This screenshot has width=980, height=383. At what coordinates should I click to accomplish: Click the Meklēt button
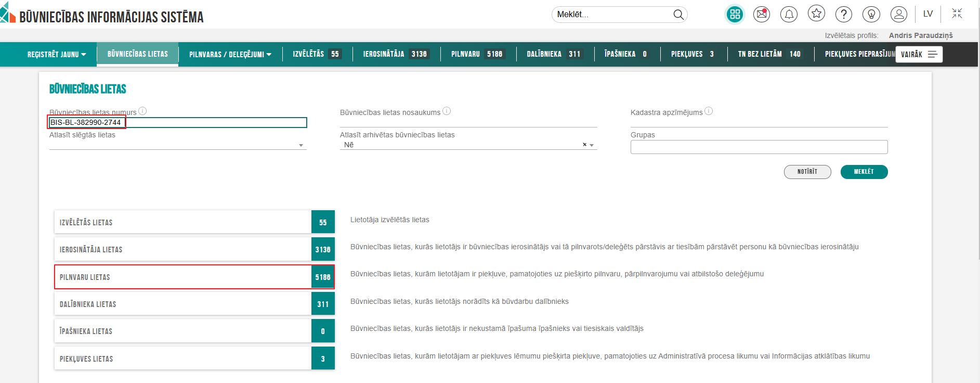click(x=864, y=172)
